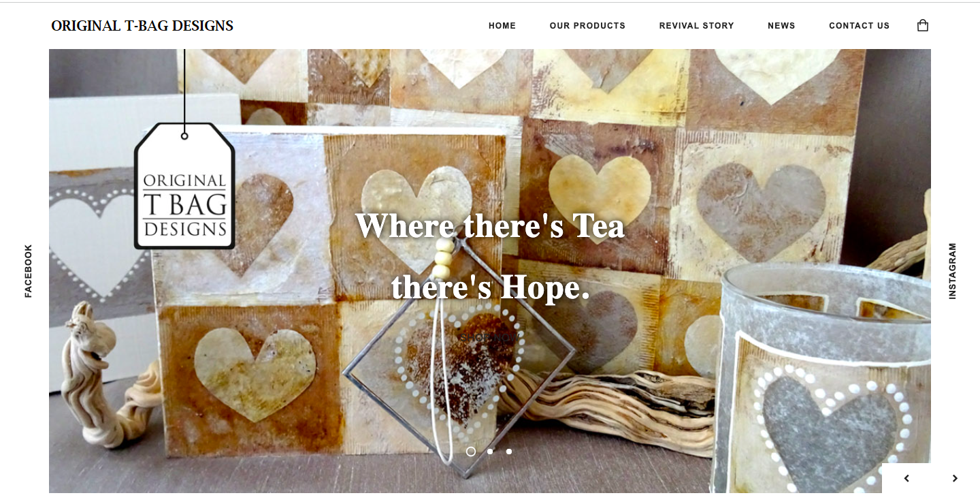The image size is (980, 504).
Task: Select the third slide indicator dot
Action: tap(509, 452)
